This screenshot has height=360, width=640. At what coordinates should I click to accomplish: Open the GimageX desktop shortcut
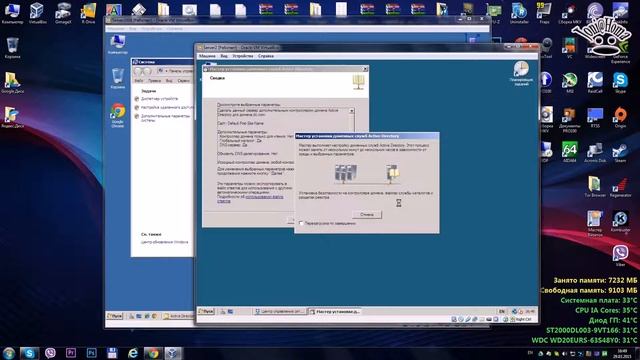tap(63, 13)
